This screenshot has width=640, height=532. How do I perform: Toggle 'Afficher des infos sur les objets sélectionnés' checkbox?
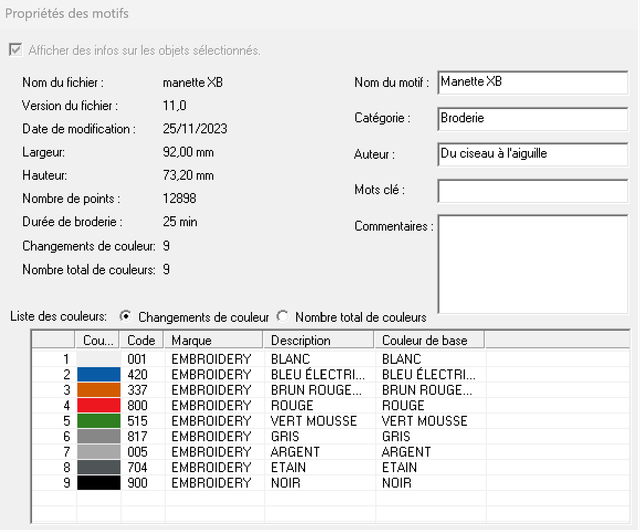15,50
